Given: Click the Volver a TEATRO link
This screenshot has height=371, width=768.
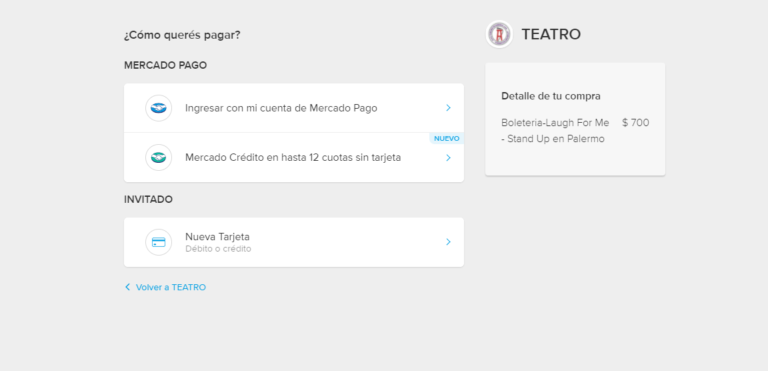Looking at the screenshot, I should (x=171, y=287).
